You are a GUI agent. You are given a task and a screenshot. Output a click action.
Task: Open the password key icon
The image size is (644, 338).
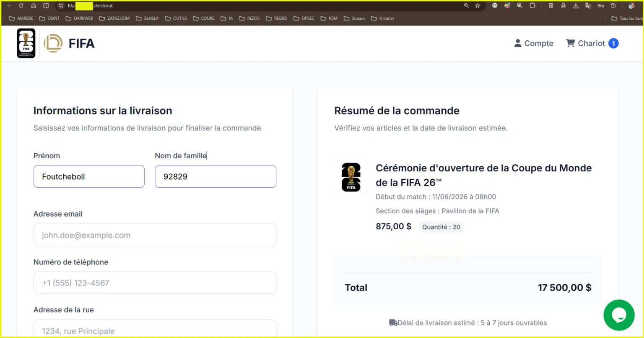(601, 6)
